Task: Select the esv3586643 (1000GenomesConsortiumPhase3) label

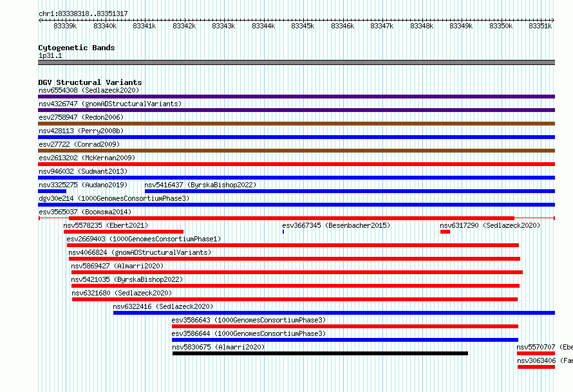Action: coord(249,320)
